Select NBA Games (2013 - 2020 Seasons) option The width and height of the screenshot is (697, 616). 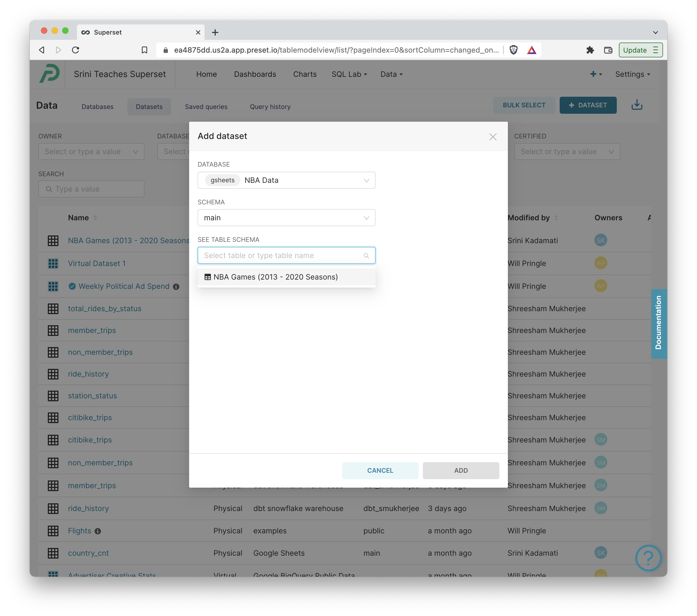pos(275,277)
